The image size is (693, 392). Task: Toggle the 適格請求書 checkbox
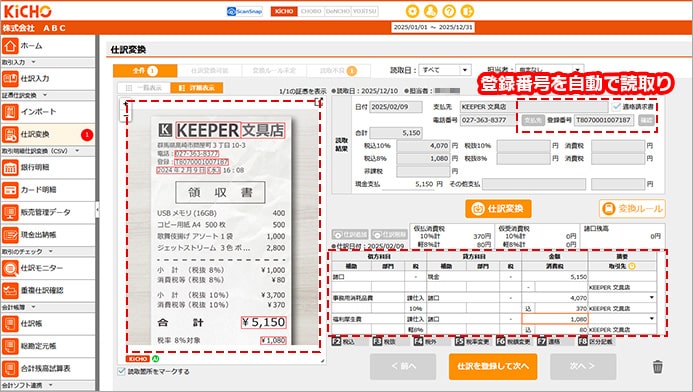point(617,107)
